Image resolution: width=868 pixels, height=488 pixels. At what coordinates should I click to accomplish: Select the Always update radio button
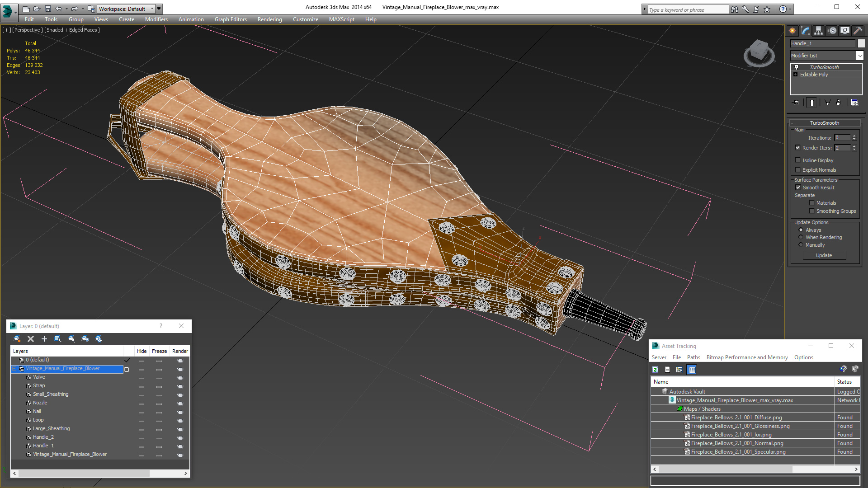(x=801, y=230)
